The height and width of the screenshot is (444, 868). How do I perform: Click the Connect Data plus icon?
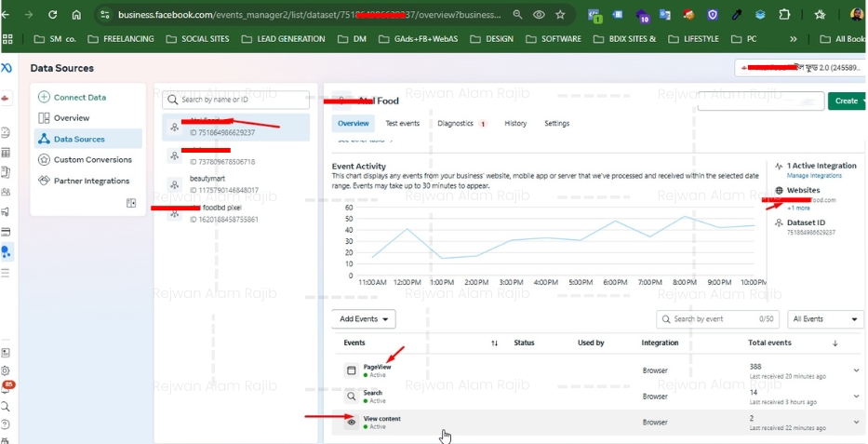pyautogui.click(x=44, y=97)
